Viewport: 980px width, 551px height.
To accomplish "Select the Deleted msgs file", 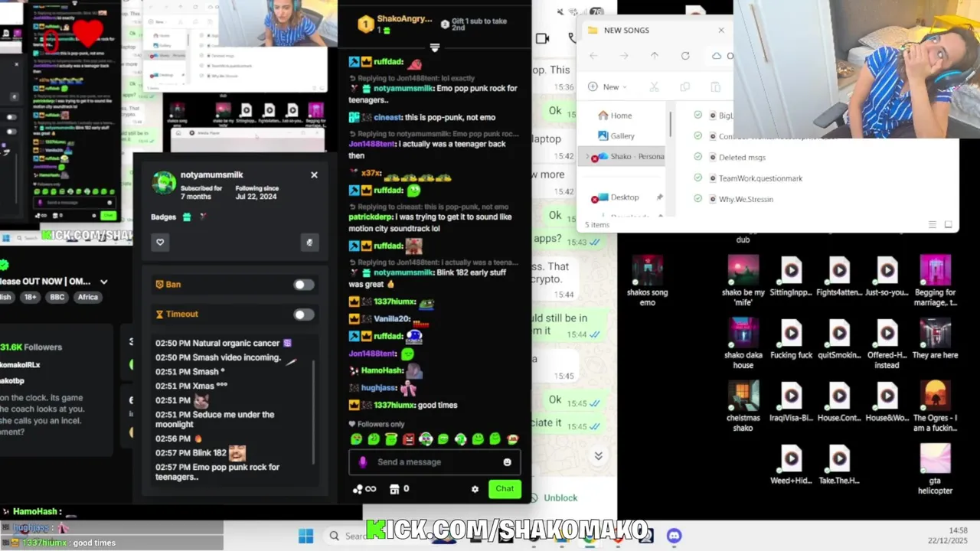I will coord(742,158).
